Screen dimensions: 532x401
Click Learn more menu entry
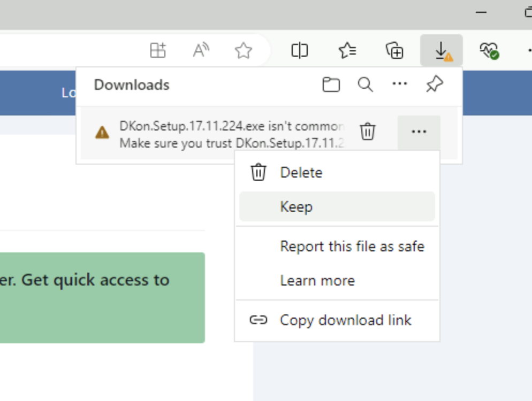(317, 281)
